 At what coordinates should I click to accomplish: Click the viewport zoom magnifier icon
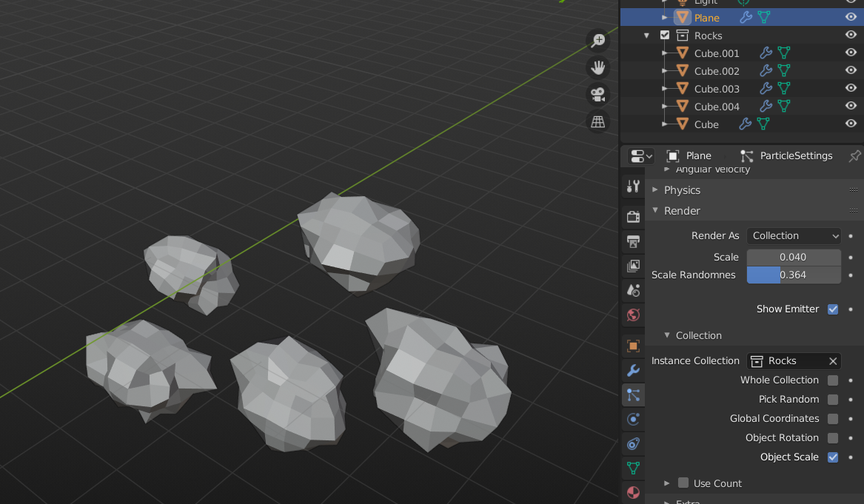tap(598, 40)
